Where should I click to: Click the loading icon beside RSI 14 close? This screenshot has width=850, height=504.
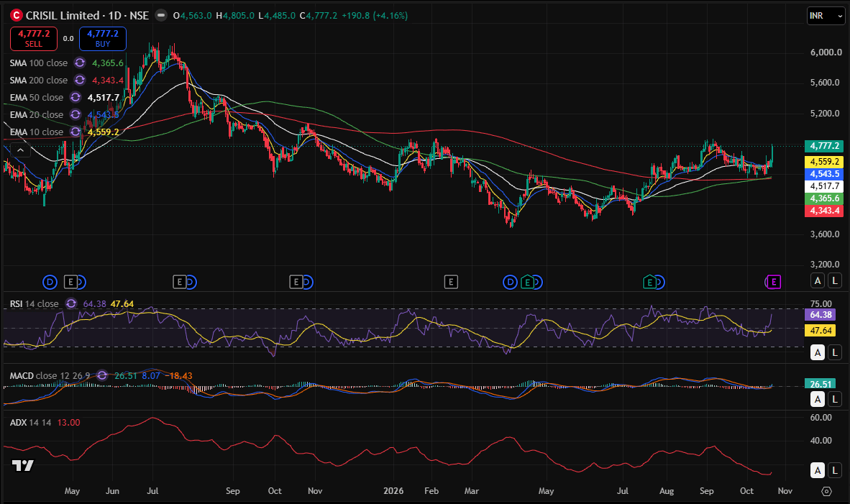(71, 304)
